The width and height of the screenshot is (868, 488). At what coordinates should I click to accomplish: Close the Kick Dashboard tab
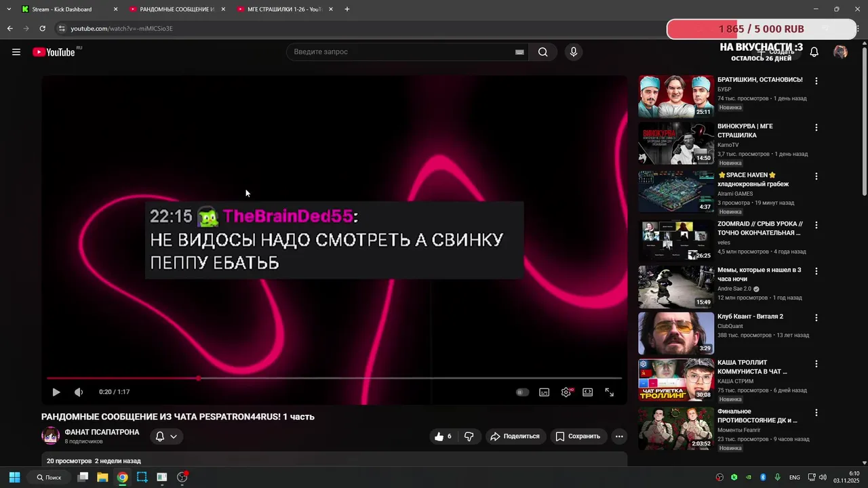(x=115, y=9)
